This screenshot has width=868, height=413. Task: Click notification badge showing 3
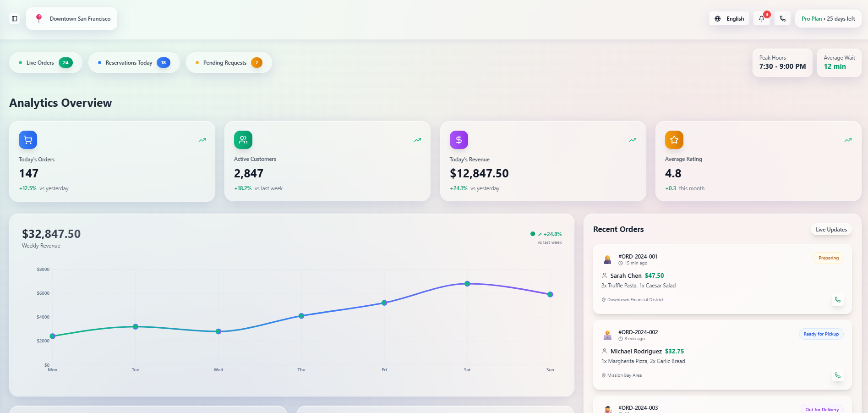click(x=767, y=14)
